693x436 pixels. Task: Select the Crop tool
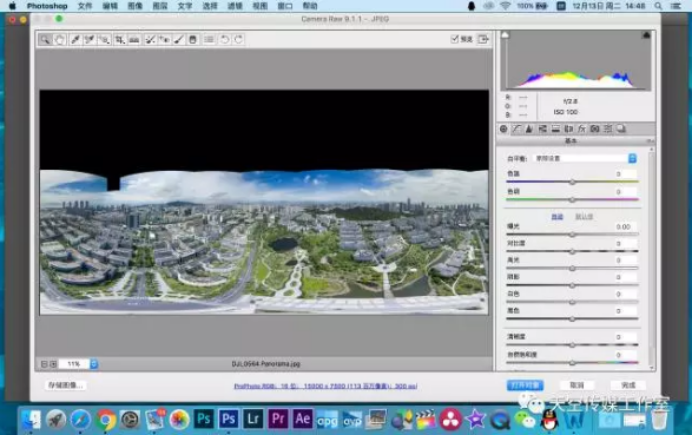click(x=119, y=40)
